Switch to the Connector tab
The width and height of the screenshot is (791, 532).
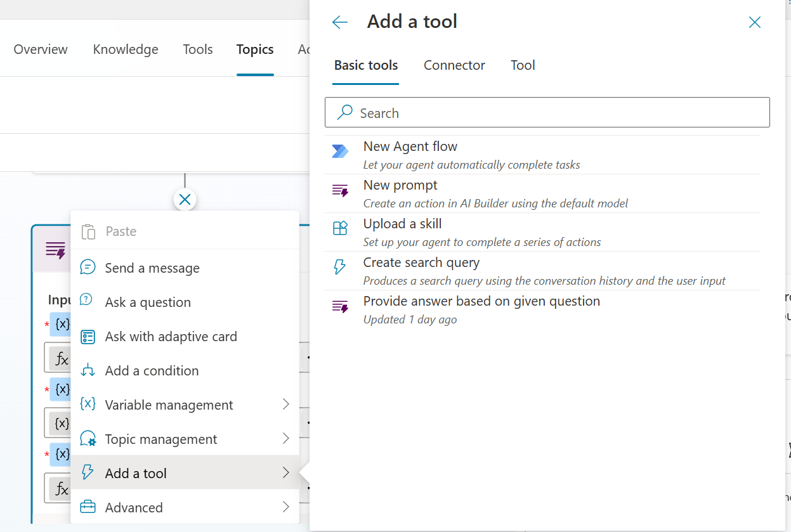(454, 65)
